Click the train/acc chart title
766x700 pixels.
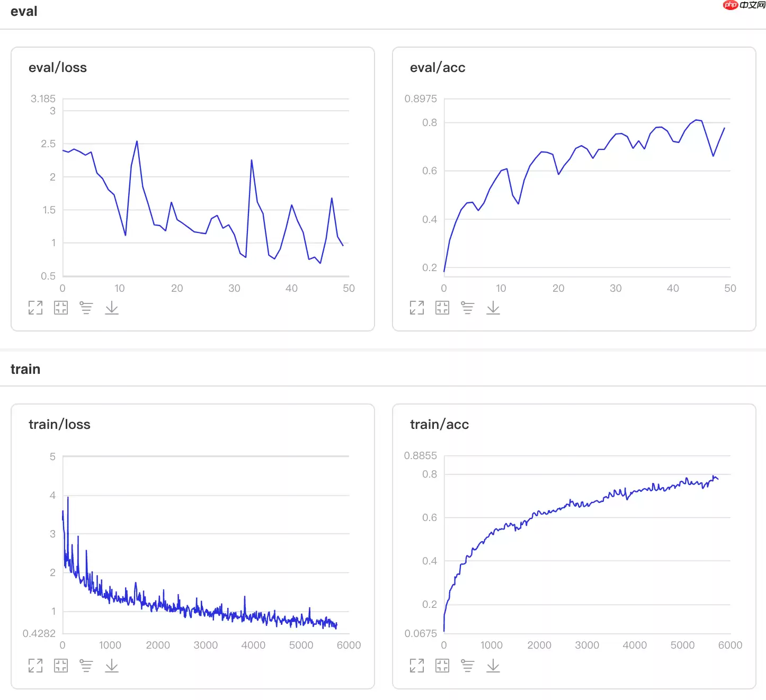439,425
